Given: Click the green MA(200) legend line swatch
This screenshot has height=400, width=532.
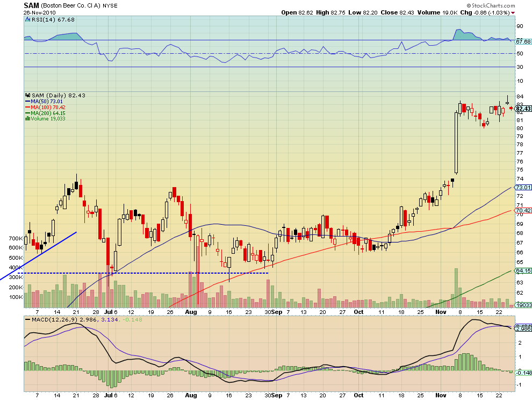Looking at the screenshot, I should click(x=28, y=113).
